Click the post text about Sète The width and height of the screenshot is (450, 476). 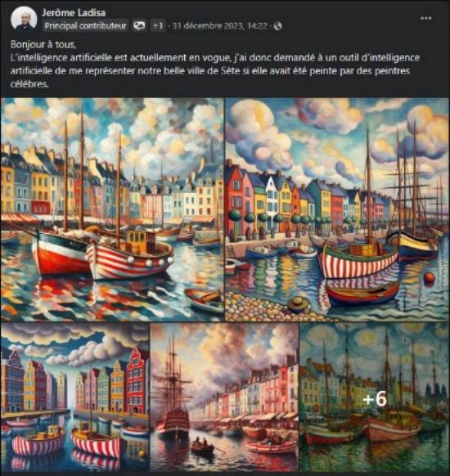215,70
